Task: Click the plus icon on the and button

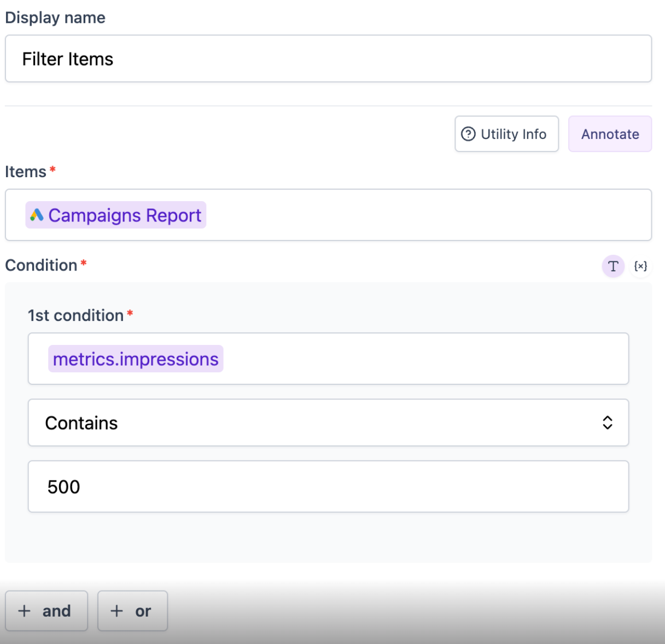Action: point(24,611)
